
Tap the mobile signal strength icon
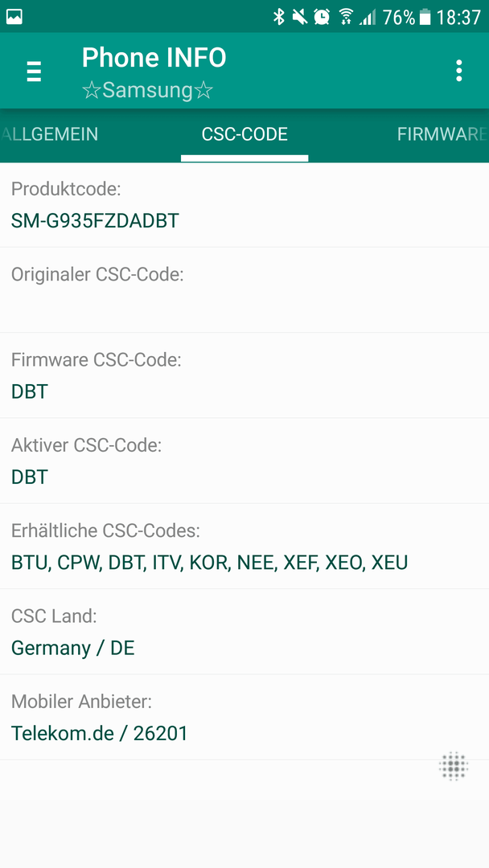(x=368, y=17)
